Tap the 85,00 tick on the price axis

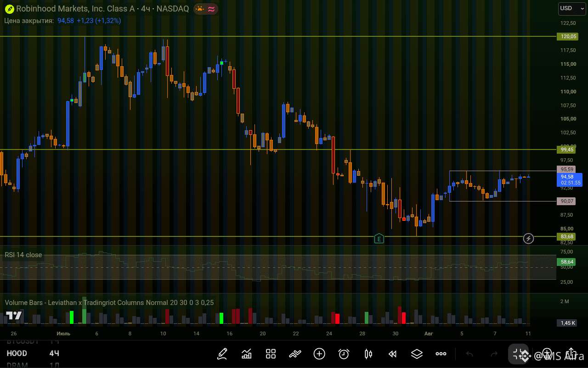click(x=567, y=229)
